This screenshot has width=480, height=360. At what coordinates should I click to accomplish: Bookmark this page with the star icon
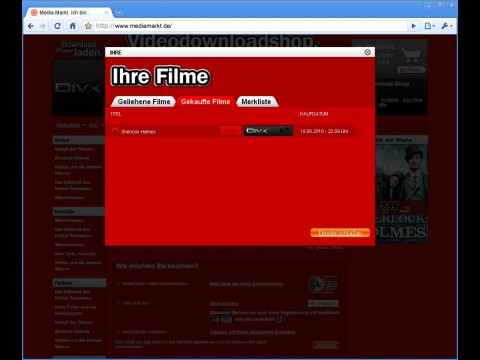[x=88, y=26]
